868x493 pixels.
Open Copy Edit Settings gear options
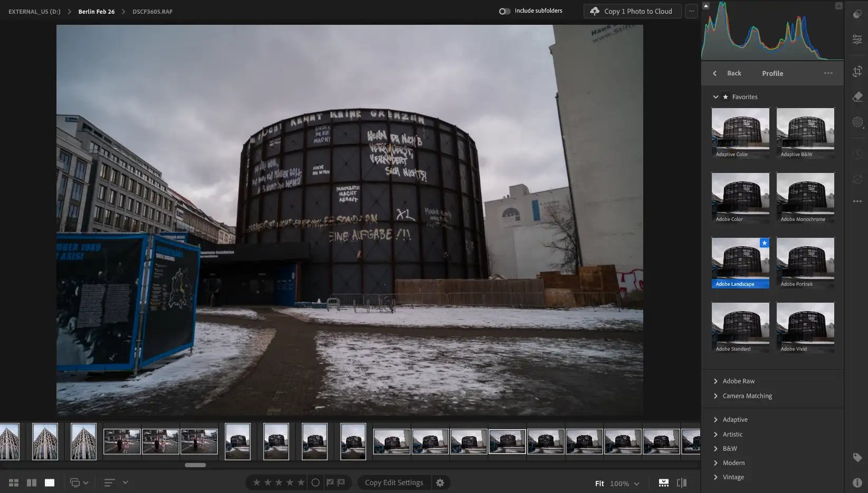(440, 482)
